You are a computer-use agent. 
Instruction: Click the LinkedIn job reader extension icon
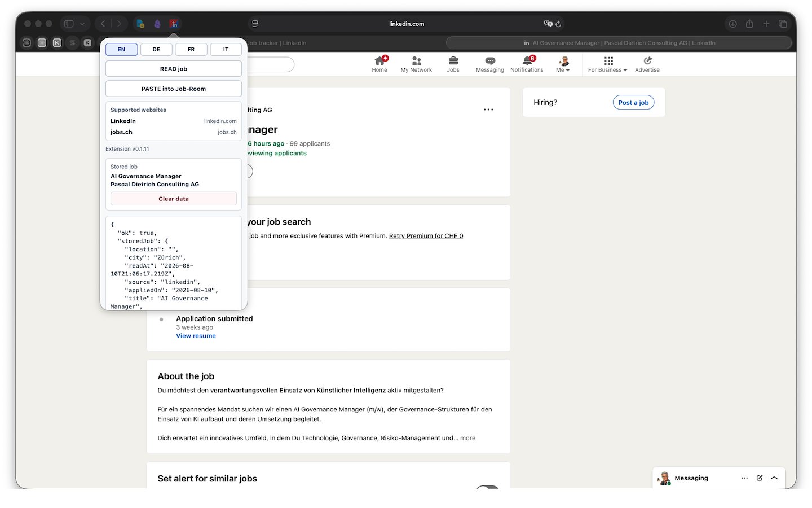[174, 24]
